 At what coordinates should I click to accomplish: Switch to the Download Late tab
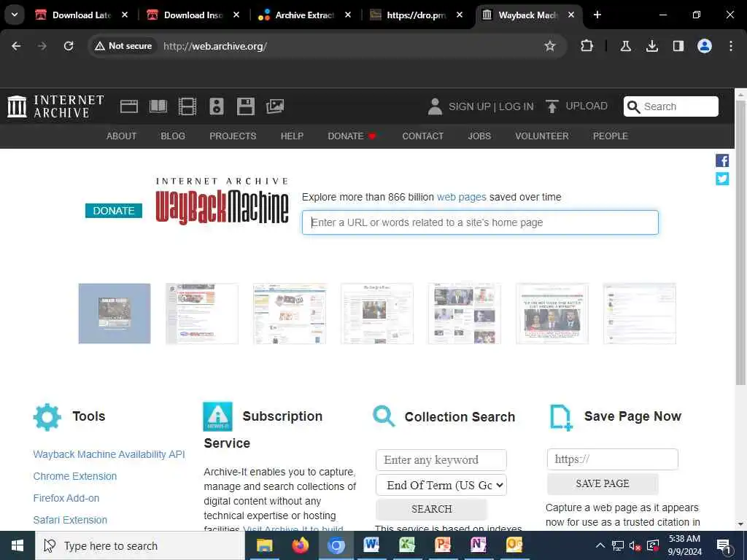tap(82, 15)
